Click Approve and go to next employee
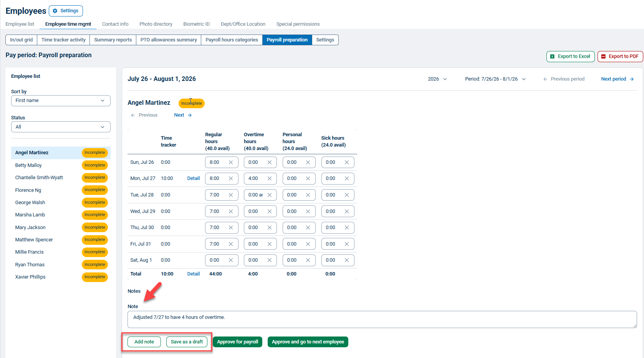 click(308, 342)
